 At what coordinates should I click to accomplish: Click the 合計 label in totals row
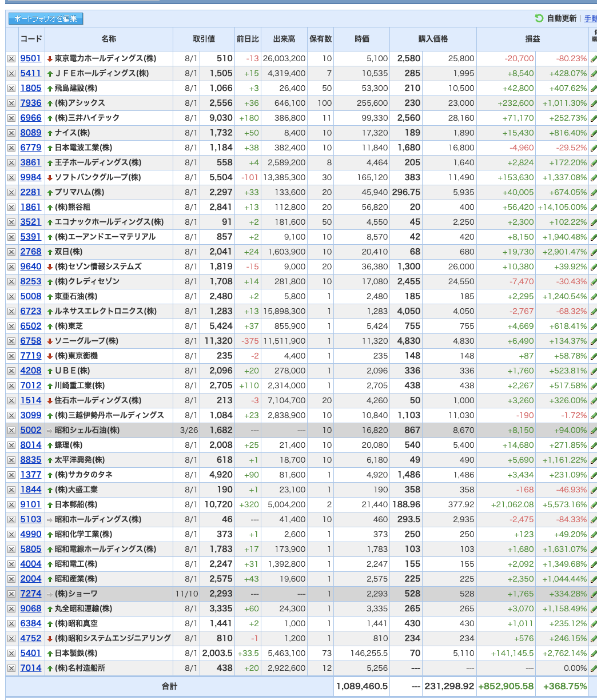170,686
